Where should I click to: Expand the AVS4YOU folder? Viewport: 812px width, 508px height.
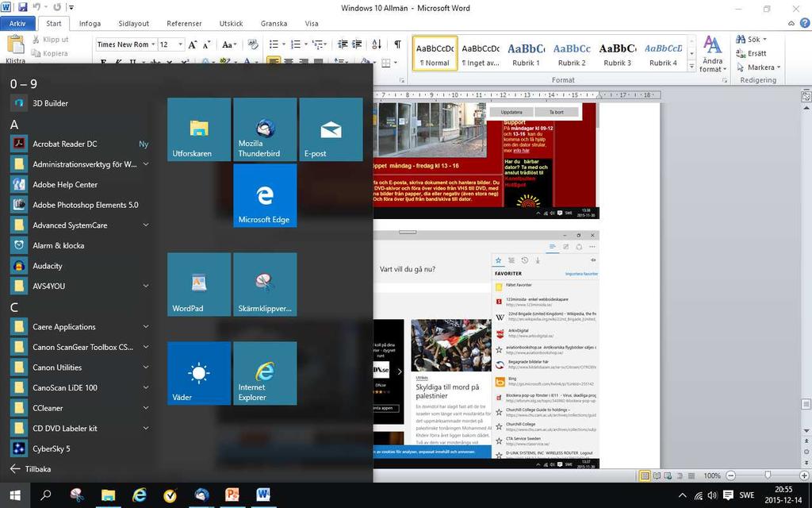146,286
